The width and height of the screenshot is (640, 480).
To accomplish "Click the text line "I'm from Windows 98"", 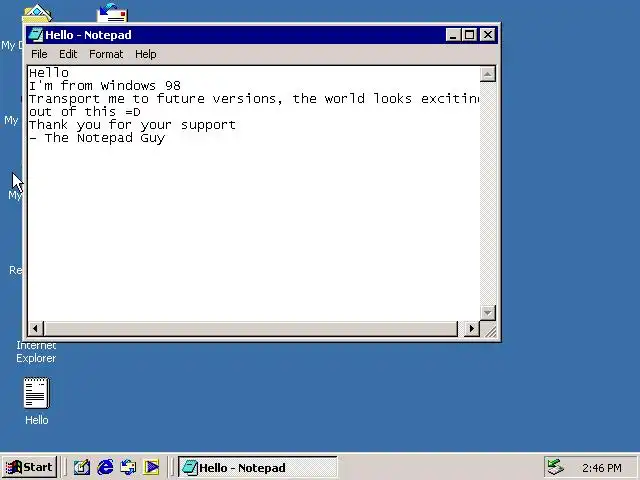I will [x=105, y=86].
